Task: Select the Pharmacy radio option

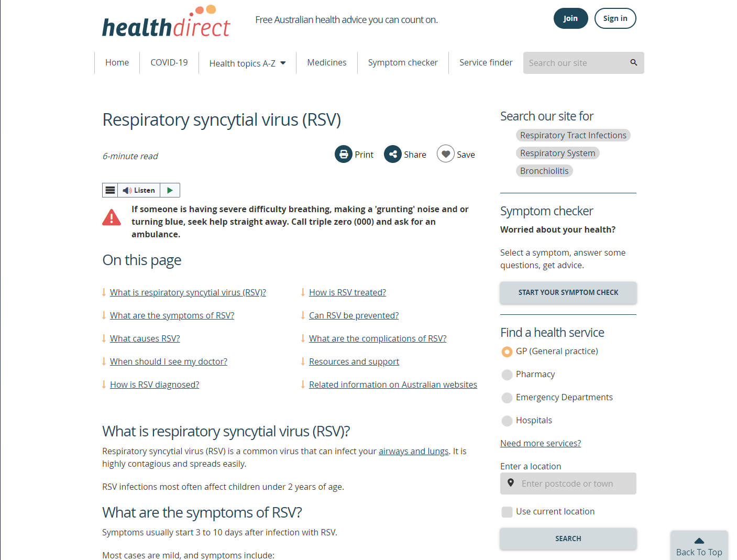Action: 507,375
